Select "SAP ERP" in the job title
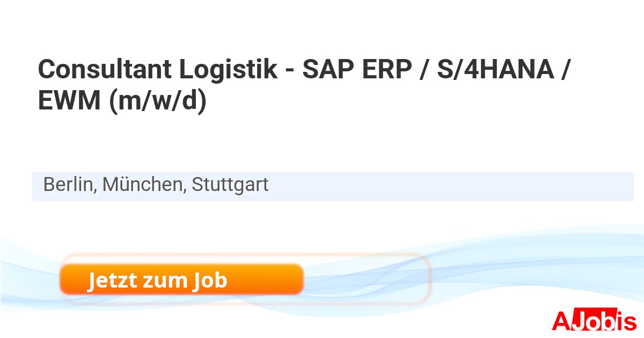The width and height of the screenshot is (644, 338). (356, 70)
